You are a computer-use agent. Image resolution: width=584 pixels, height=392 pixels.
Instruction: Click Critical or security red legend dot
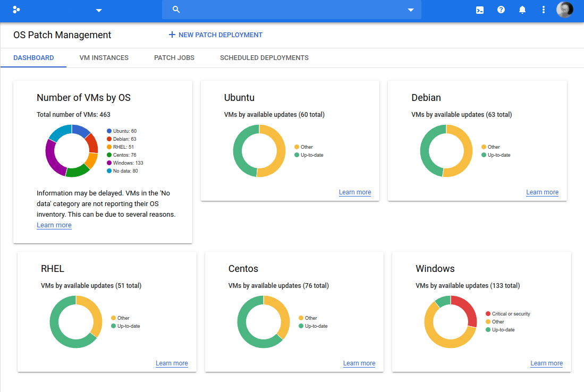coord(488,314)
